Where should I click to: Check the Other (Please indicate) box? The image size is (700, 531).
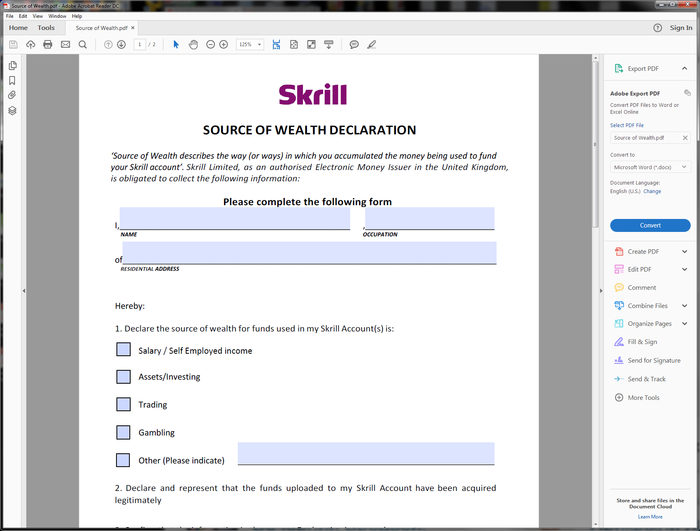pos(123,460)
